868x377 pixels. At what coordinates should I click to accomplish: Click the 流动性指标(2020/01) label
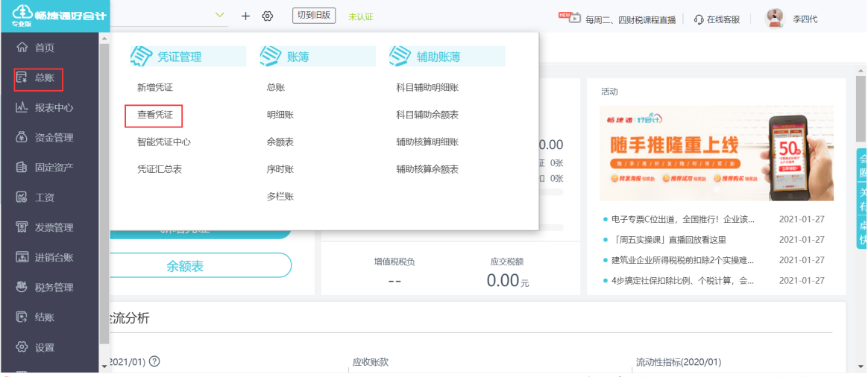coord(679,362)
